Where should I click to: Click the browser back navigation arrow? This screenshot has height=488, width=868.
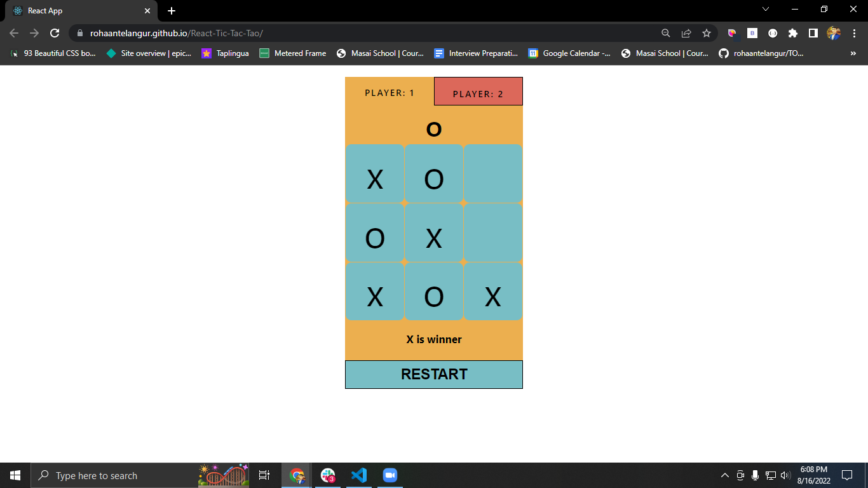[x=13, y=32]
